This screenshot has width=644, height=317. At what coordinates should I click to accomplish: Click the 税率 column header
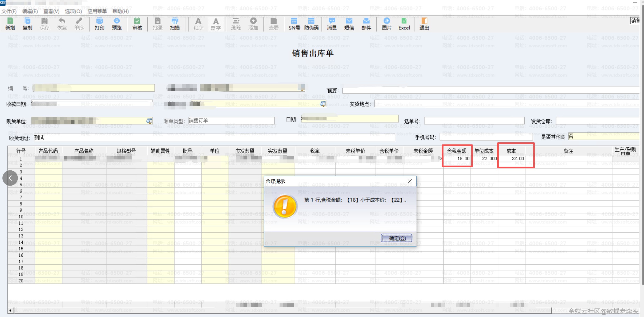315,151
